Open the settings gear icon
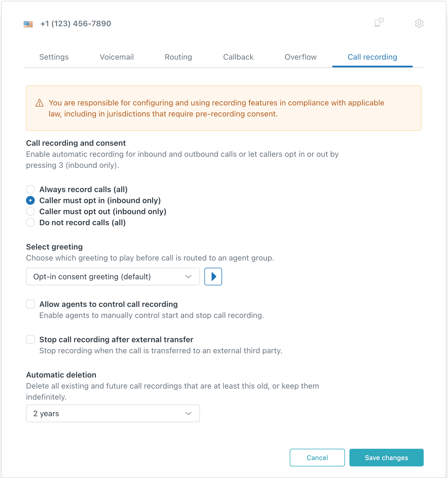 (x=419, y=23)
